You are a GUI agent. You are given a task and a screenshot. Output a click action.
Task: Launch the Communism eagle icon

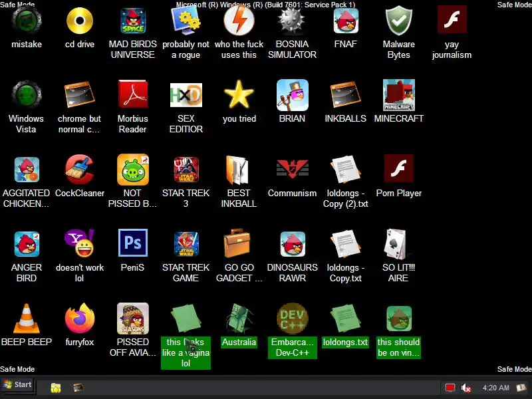pos(293,169)
